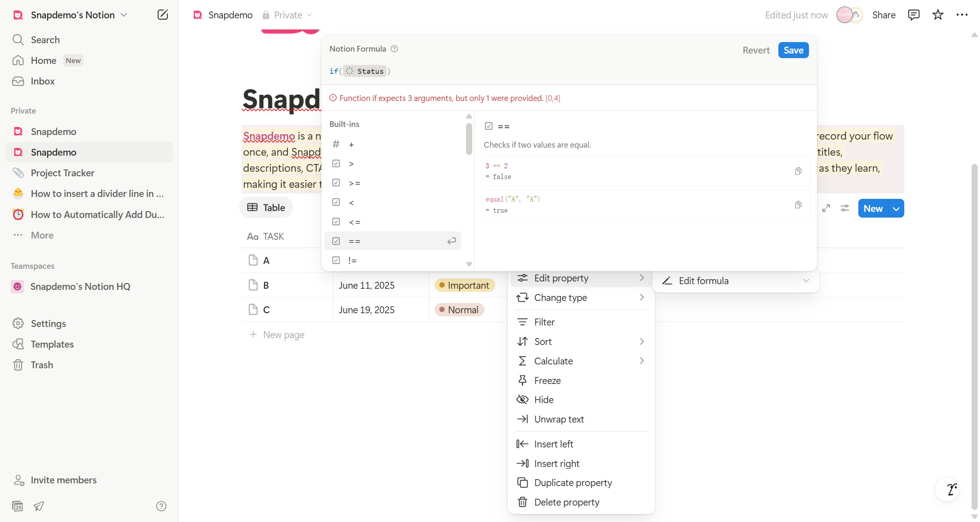Open the help button at sidebar bottom
The image size is (980, 522).
(x=161, y=506)
